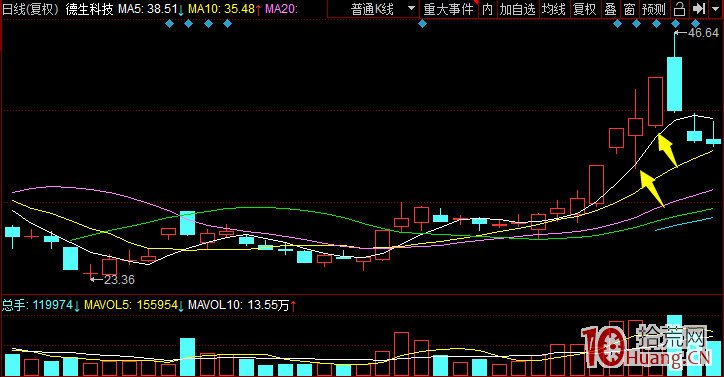Toggle the 均线 moving averages button

554,9
